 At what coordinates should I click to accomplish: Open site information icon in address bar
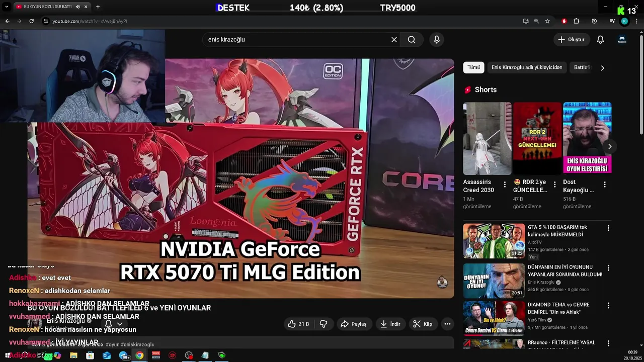[x=46, y=21]
